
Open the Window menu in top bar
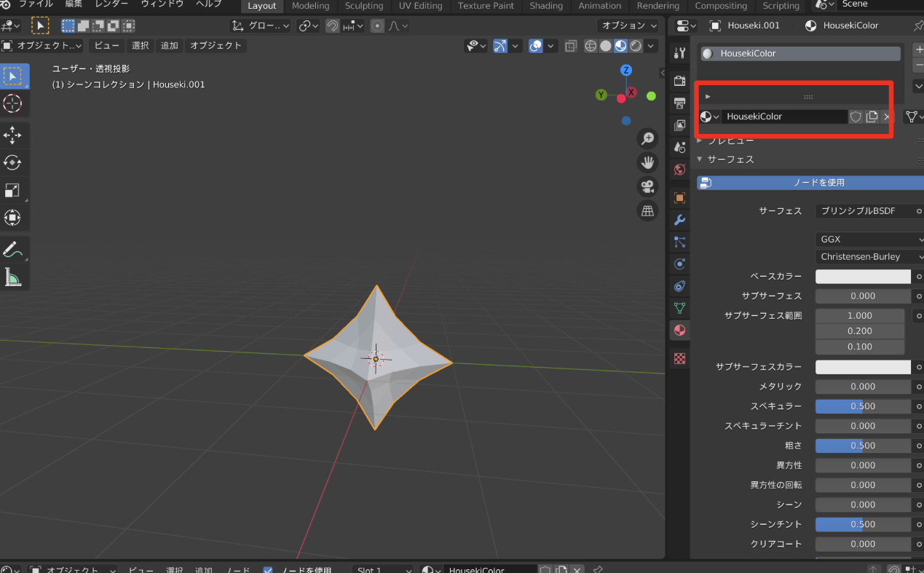(162, 4)
